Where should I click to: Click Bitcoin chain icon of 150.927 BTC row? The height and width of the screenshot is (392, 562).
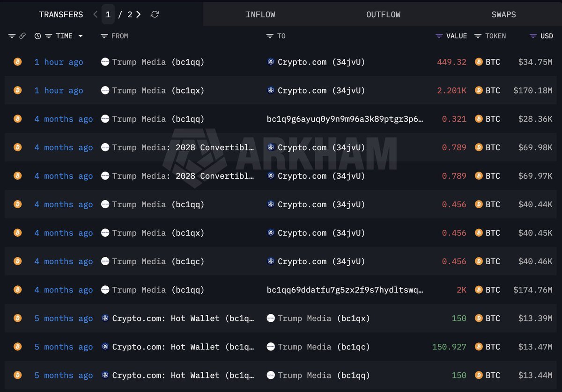tap(18, 347)
